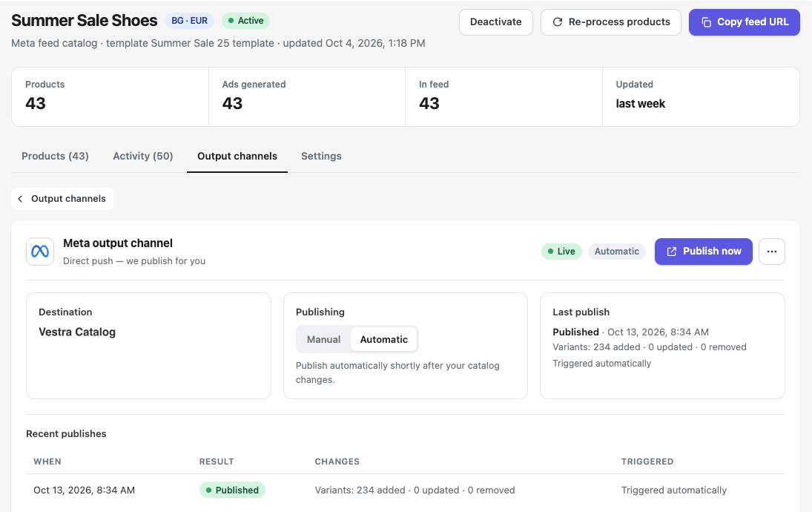Click the Meta feed catalog subtitle line
The image size is (812, 512).
(218, 43)
